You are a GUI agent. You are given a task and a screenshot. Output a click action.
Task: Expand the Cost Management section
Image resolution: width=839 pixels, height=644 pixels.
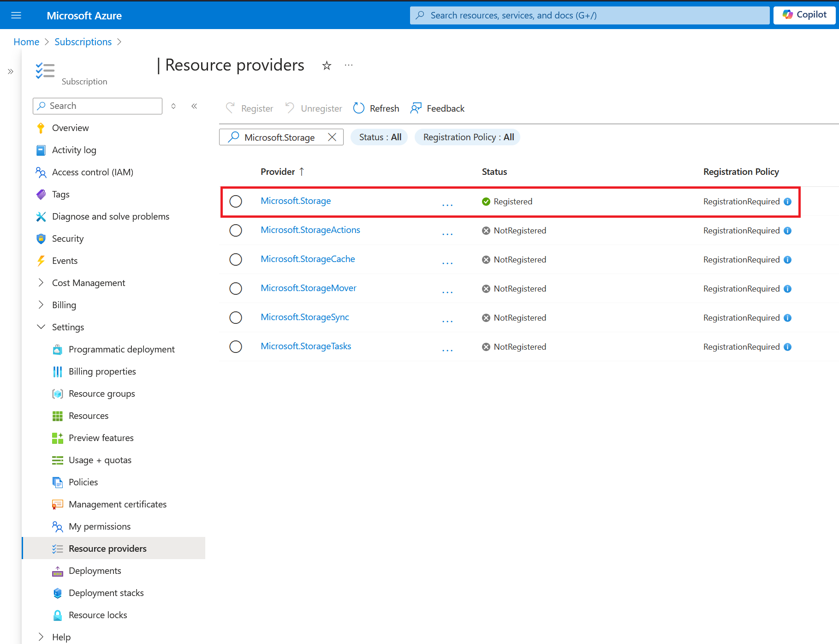(41, 283)
